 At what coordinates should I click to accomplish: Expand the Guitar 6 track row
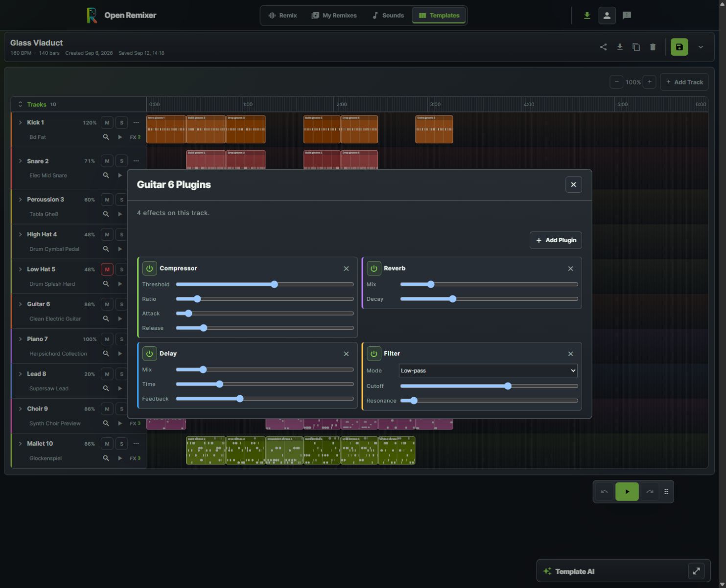20,304
